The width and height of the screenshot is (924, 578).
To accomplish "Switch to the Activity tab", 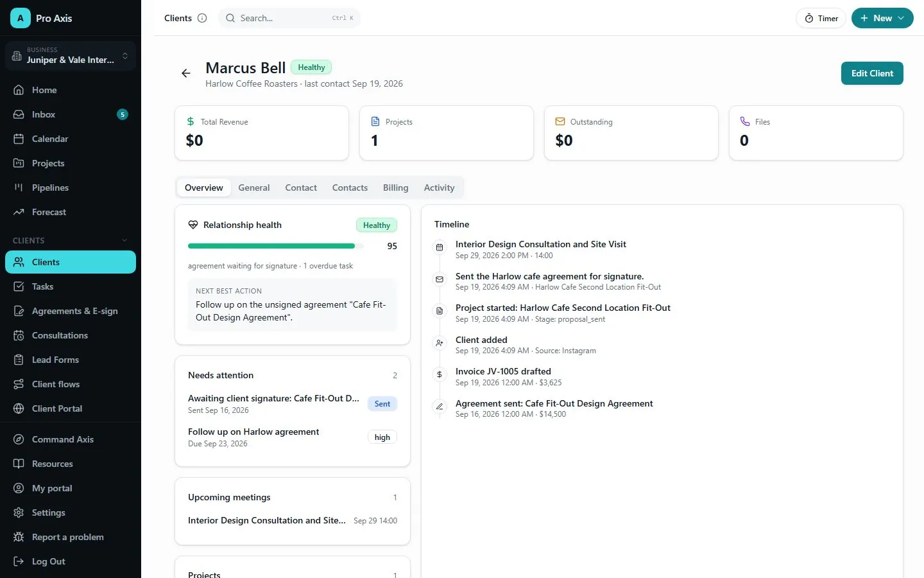I will pyautogui.click(x=439, y=188).
